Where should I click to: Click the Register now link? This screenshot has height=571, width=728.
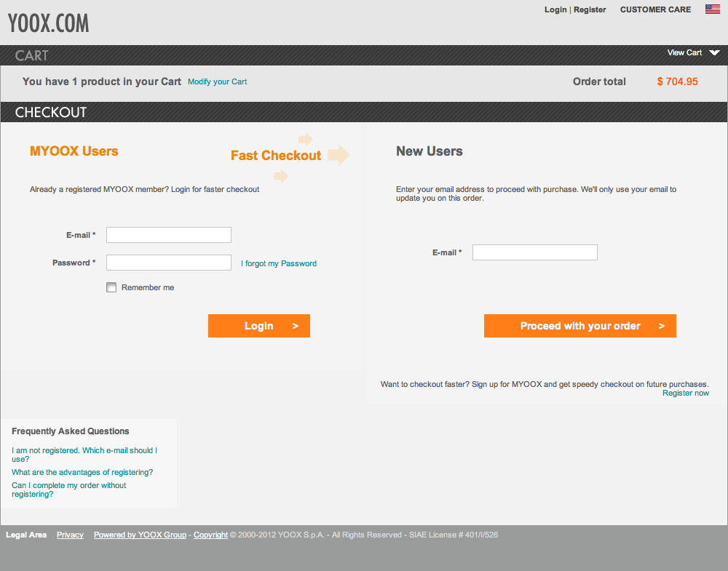pyautogui.click(x=685, y=393)
